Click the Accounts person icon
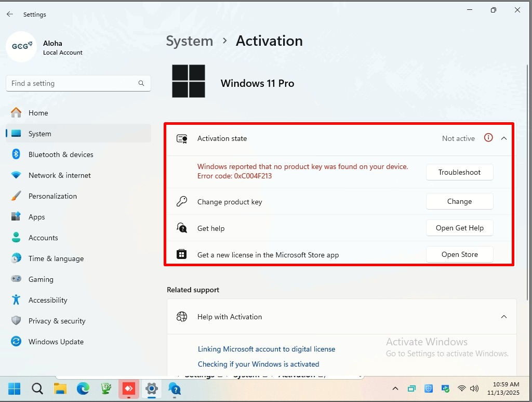The width and height of the screenshot is (532, 402). (x=16, y=237)
